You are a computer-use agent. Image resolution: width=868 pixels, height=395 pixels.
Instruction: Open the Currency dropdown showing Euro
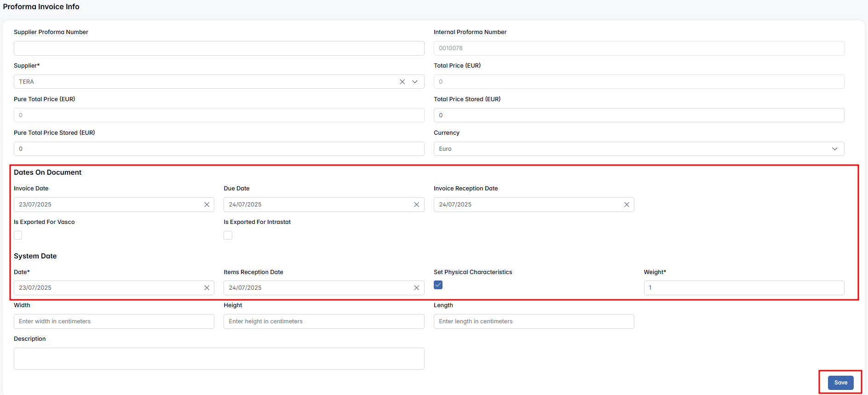click(638, 149)
